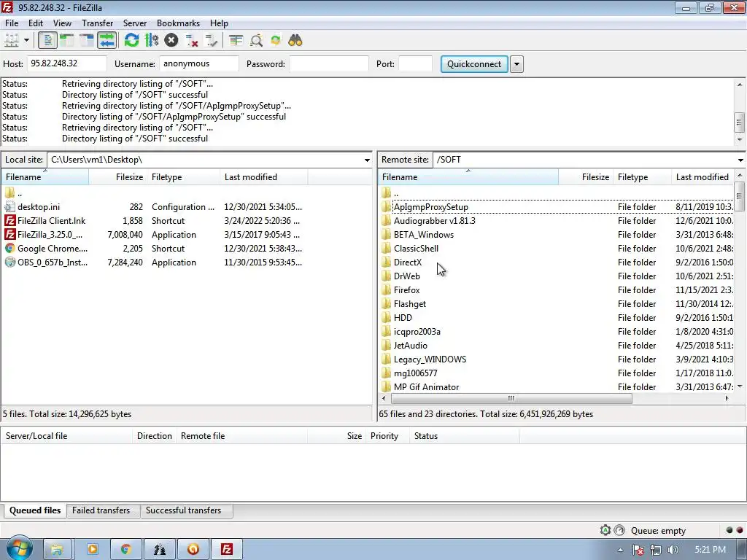Refresh the file and folder lists

(x=131, y=41)
